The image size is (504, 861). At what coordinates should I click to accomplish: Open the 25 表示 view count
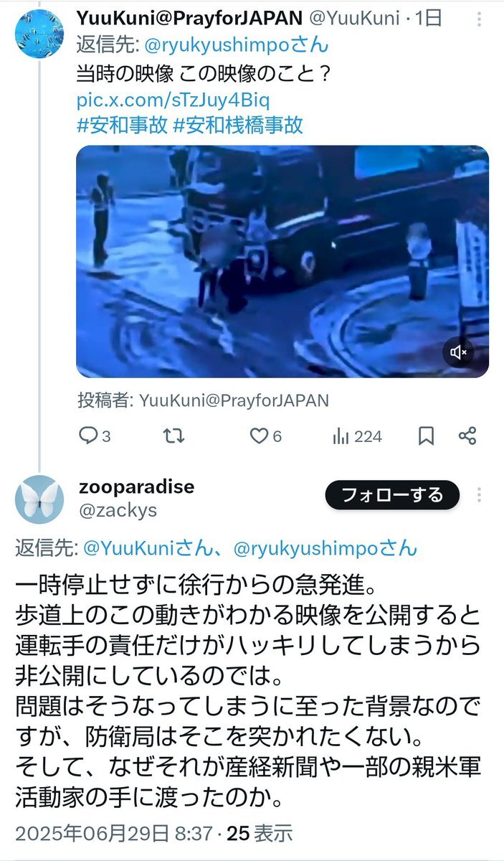260,833
